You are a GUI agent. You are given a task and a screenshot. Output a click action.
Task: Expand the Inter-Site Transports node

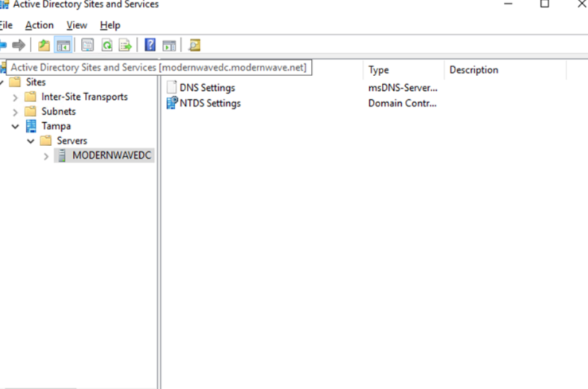pos(16,97)
